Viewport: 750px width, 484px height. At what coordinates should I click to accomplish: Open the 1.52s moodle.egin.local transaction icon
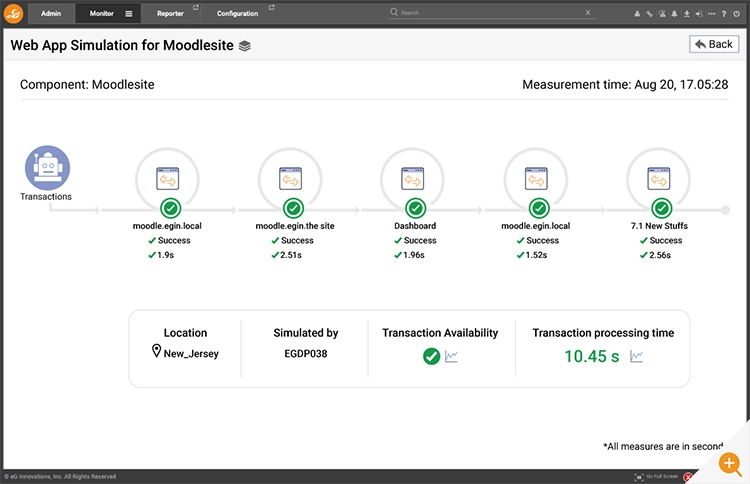[x=536, y=179]
